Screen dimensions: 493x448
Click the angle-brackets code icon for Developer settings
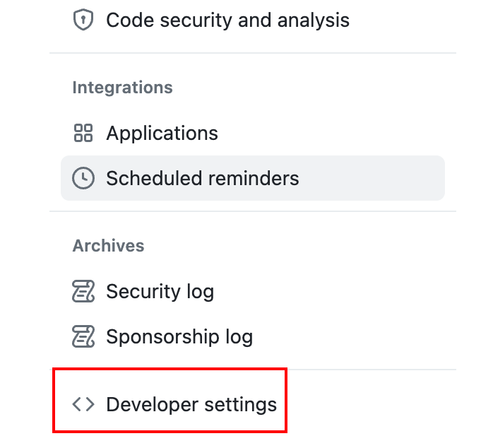pos(83,404)
